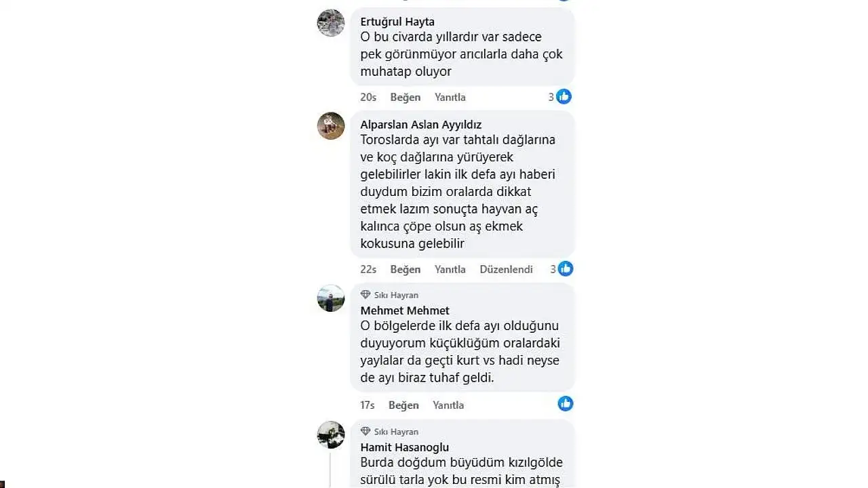Open Alparslan Aslan Ayyıldız name link
The height and width of the screenshot is (488, 868).
coord(420,125)
